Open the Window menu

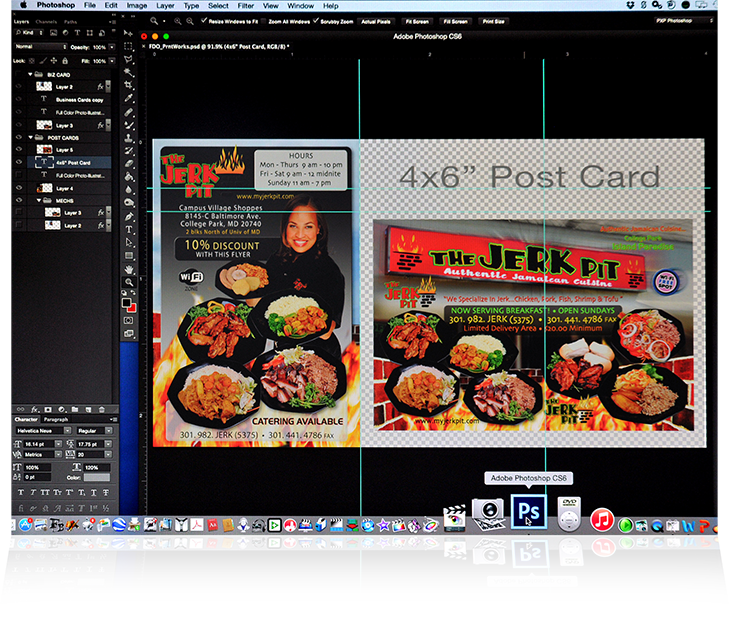tap(300, 6)
